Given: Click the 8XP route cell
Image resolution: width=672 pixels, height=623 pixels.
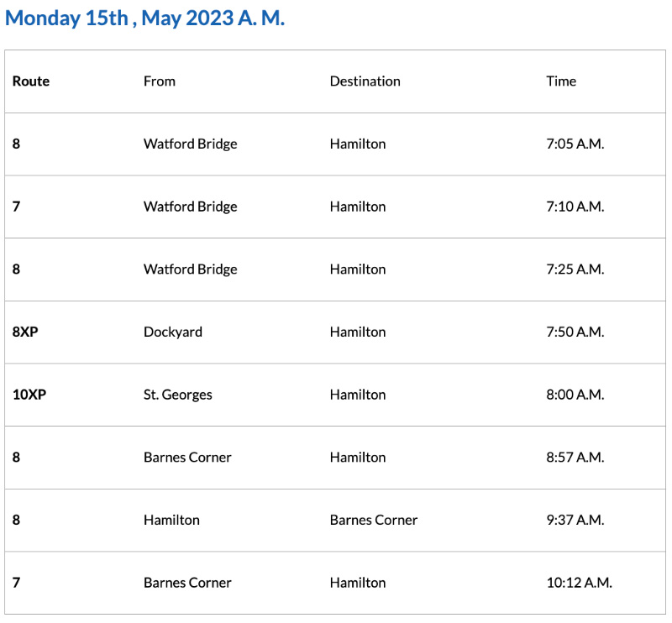Looking at the screenshot, I should pos(25,332).
